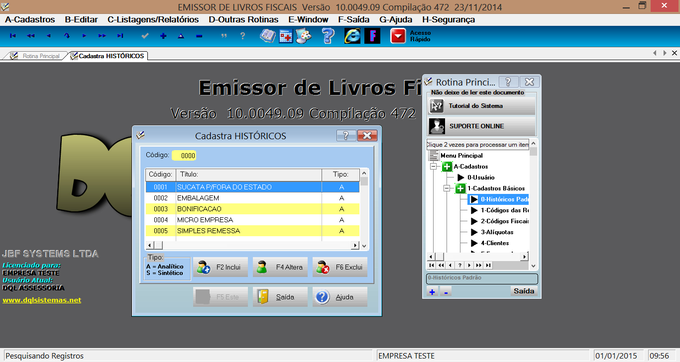Switch to the Rotina Principal tab
The image size is (680, 362).
tap(35, 56)
